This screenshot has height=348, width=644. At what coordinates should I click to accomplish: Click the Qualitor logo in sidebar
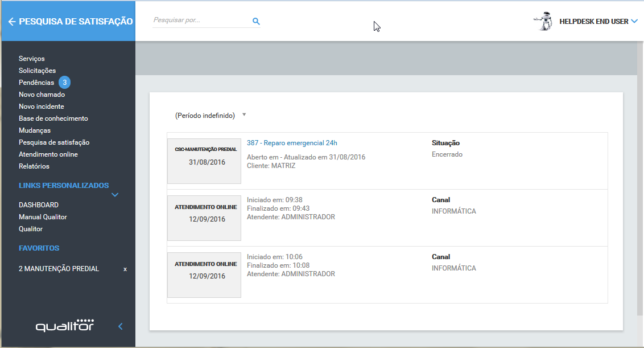pyautogui.click(x=64, y=326)
